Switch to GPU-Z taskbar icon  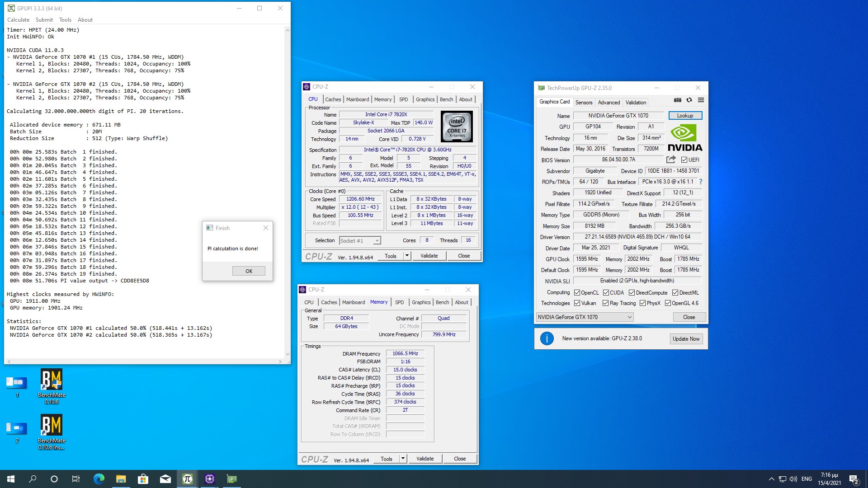click(x=232, y=479)
